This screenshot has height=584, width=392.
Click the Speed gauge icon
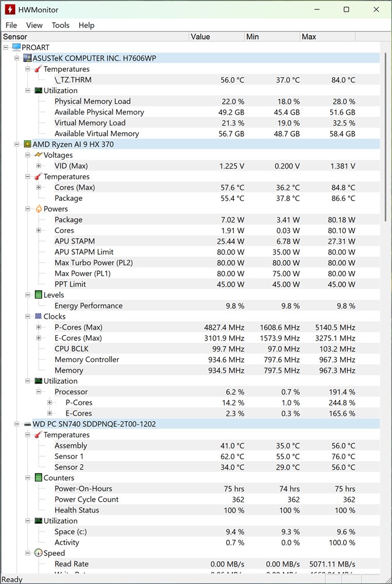pyautogui.click(x=38, y=553)
